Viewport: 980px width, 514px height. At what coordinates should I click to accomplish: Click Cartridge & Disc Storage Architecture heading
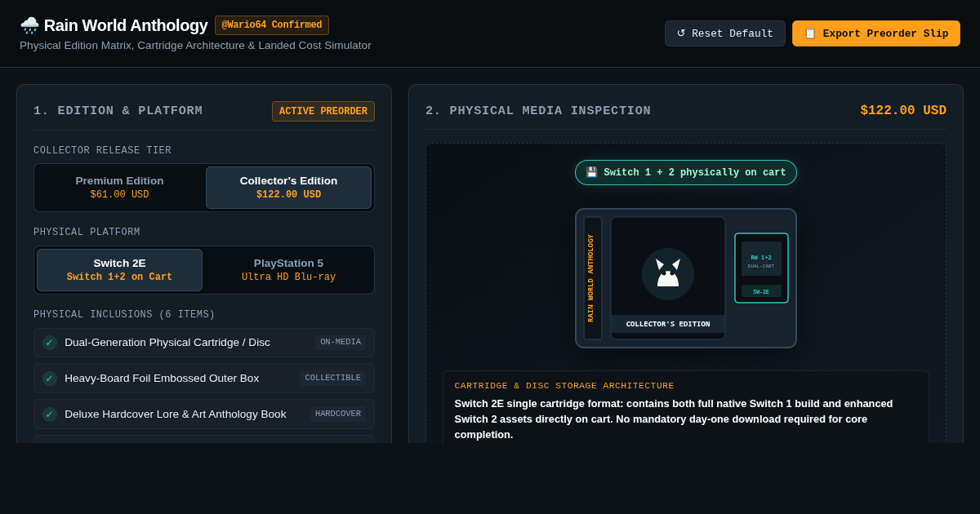pyautogui.click(x=564, y=386)
